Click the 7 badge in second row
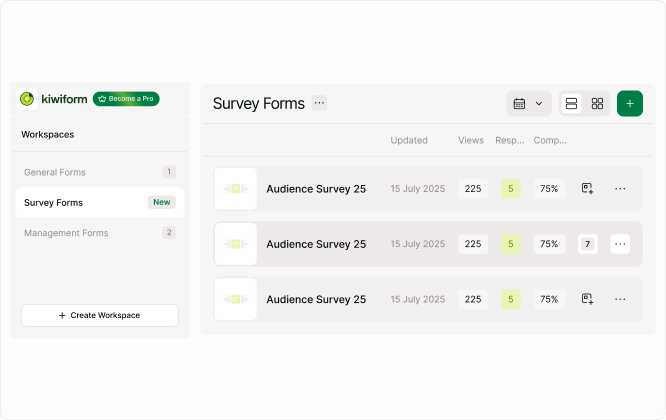 tap(587, 244)
